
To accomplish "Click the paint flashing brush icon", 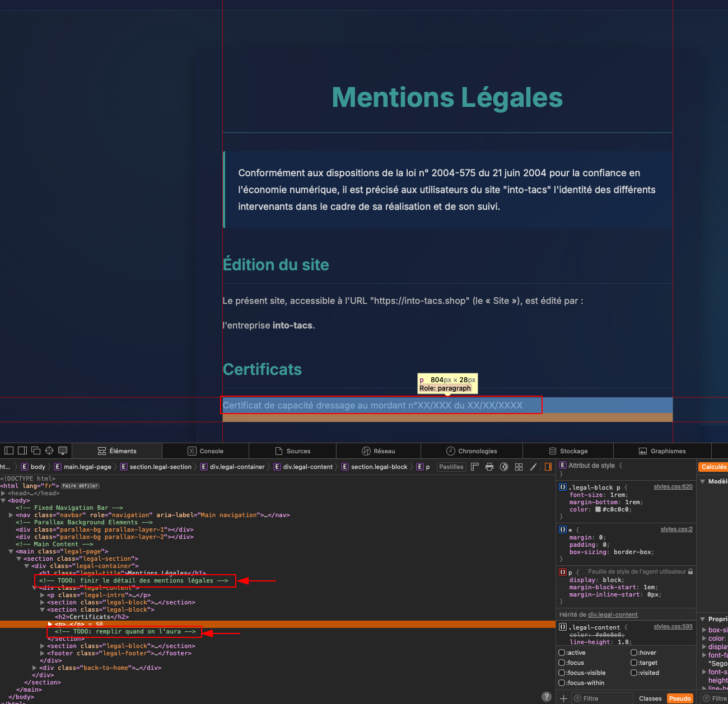I will pyautogui.click(x=533, y=467).
